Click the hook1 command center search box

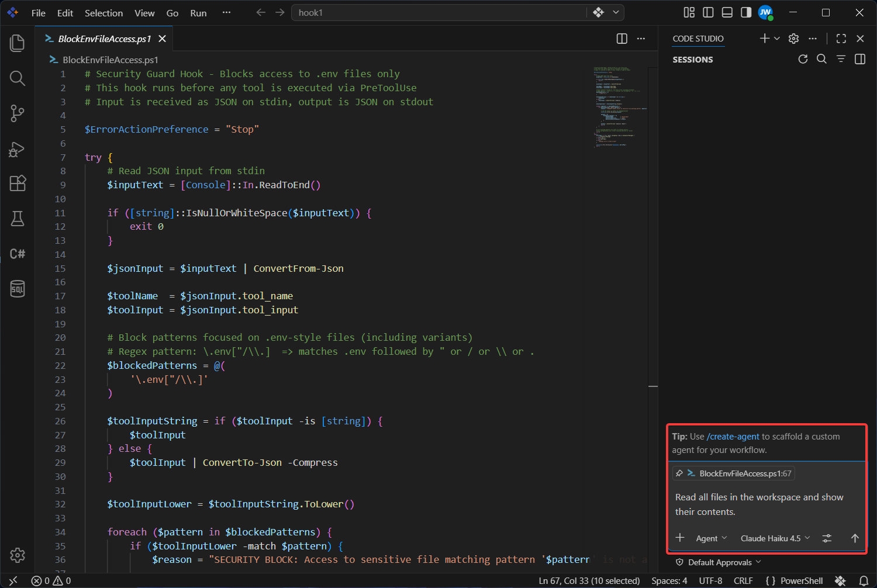coord(438,13)
